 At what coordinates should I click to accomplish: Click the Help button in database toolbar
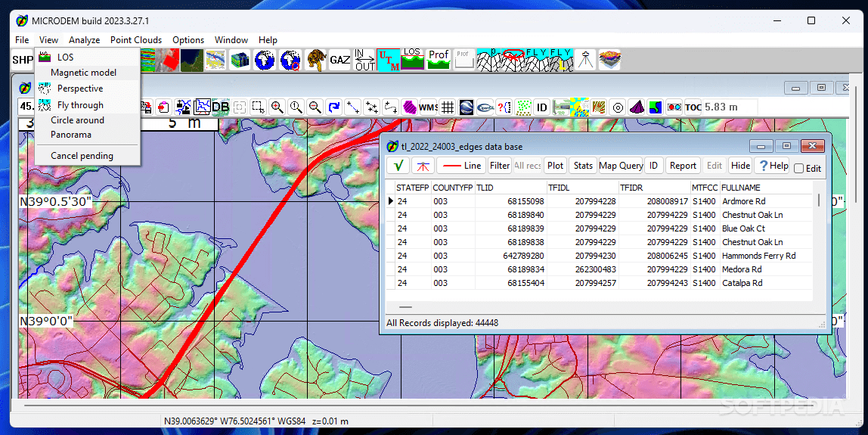click(x=773, y=165)
